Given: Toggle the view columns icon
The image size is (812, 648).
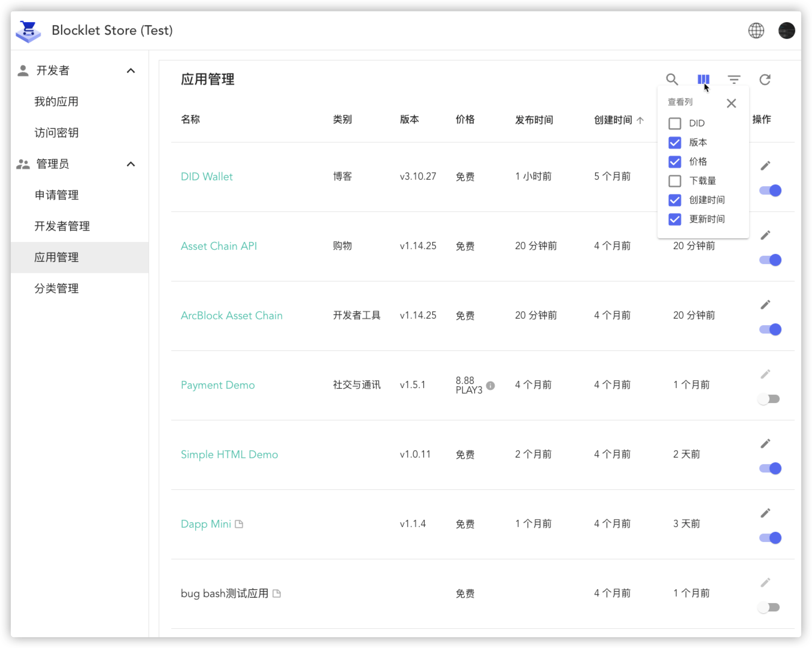Looking at the screenshot, I should 703,79.
